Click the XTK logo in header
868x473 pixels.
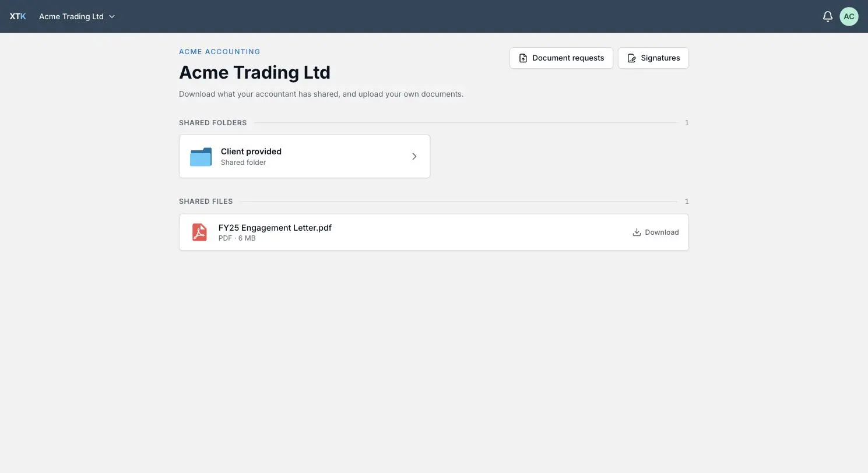(17, 16)
